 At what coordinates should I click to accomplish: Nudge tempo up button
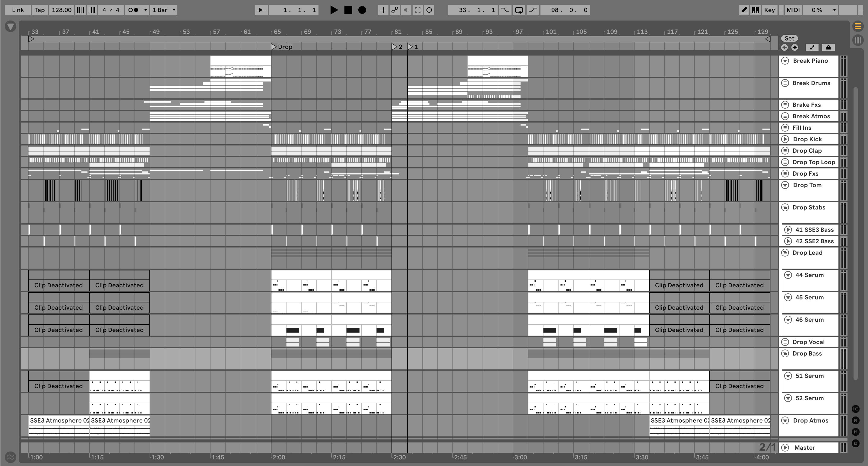[92, 10]
